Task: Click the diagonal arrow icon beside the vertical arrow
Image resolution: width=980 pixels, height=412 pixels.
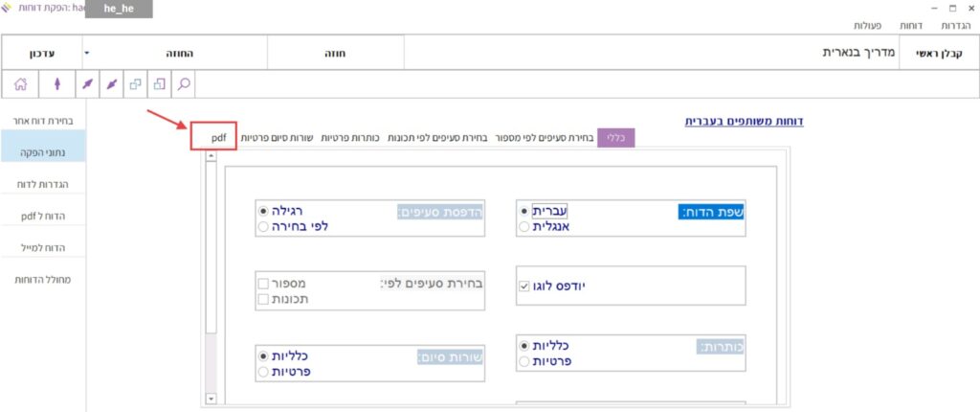Action: 87,84
